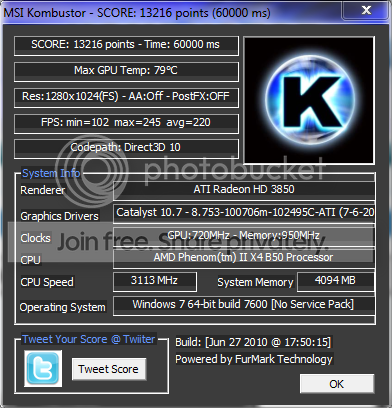The height and width of the screenshot is (408, 392).
Task: Click the ATI Radeon HD 3850 renderer field
Action: (244, 190)
